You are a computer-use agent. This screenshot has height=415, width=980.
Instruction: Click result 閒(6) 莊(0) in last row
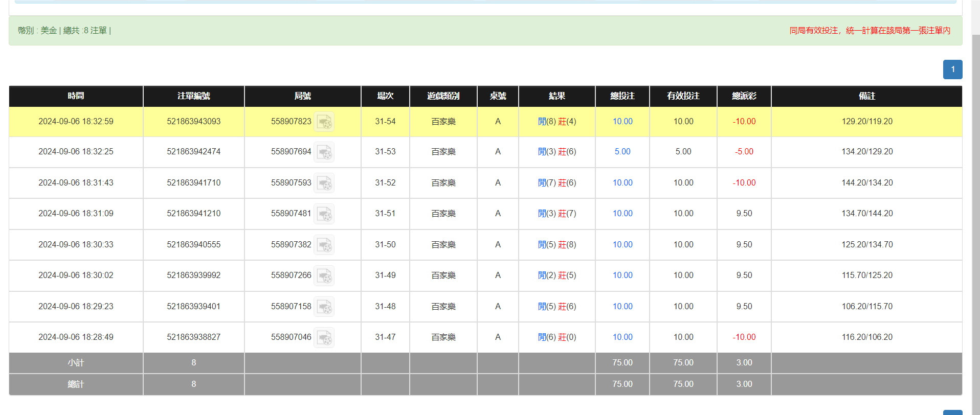coord(556,337)
